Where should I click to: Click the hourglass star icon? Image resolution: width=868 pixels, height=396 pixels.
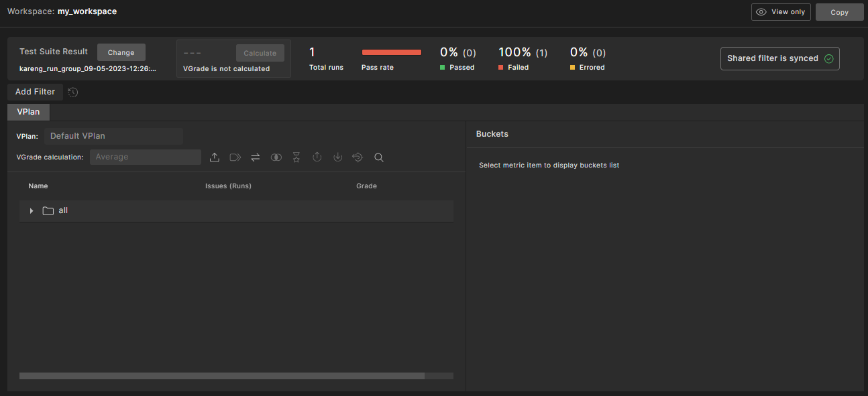296,157
